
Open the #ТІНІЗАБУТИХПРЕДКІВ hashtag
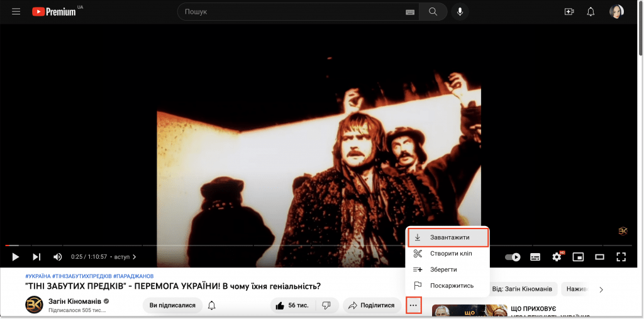pos(82,276)
